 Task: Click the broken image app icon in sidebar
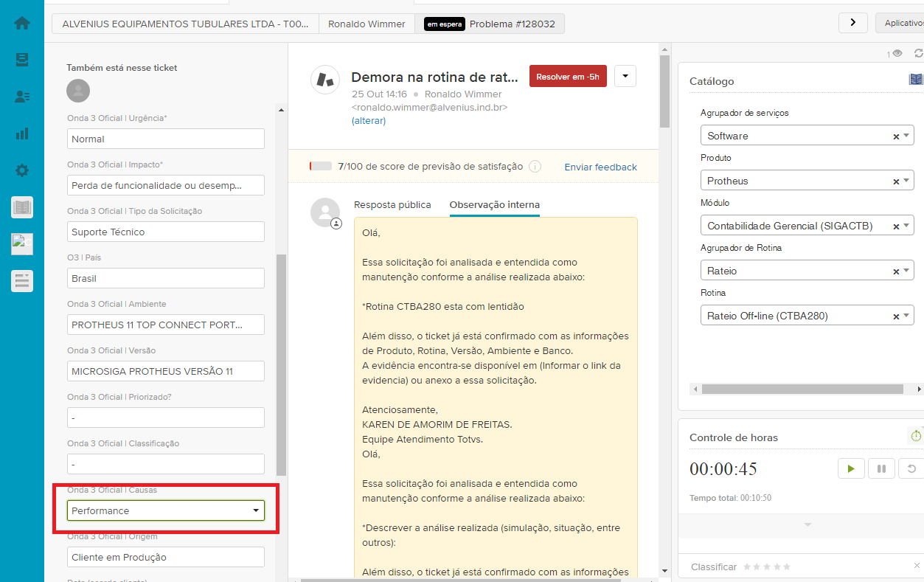pyautogui.click(x=22, y=244)
